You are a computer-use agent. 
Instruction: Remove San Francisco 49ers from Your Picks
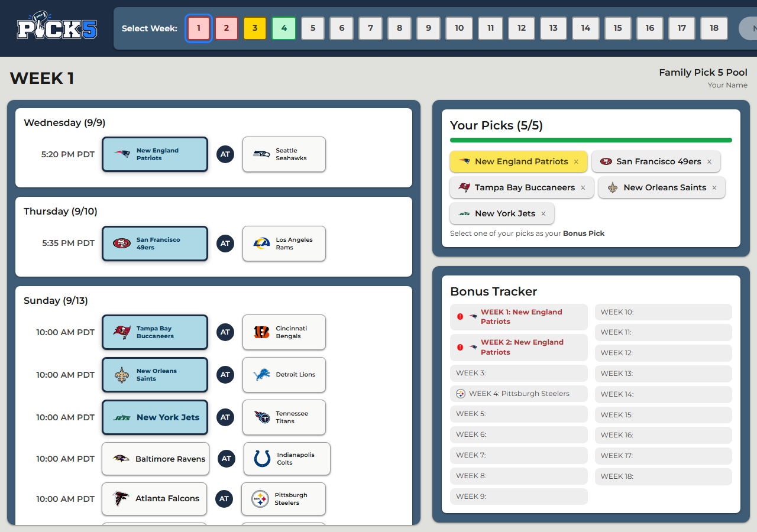pyautogui.click(x=710, y=161)
